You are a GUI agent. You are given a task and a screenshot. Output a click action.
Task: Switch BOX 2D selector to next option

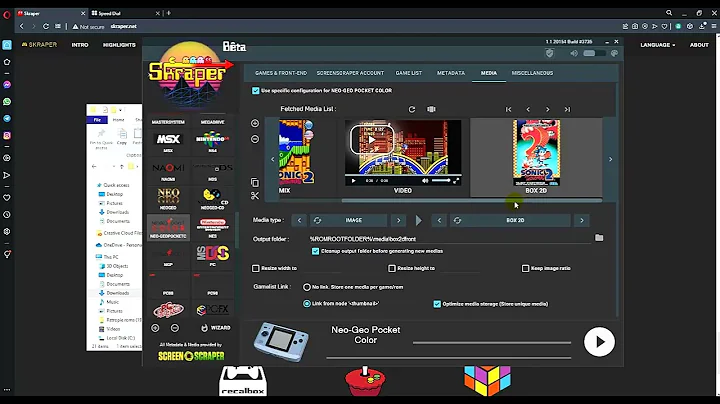click(582, 220)
